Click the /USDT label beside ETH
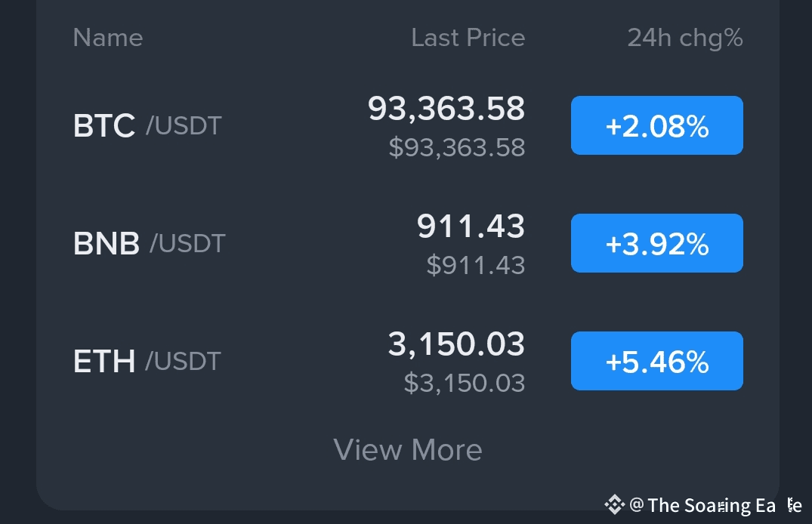The height and width of the screenshot is (524, 812). click(x=183, y=361)
